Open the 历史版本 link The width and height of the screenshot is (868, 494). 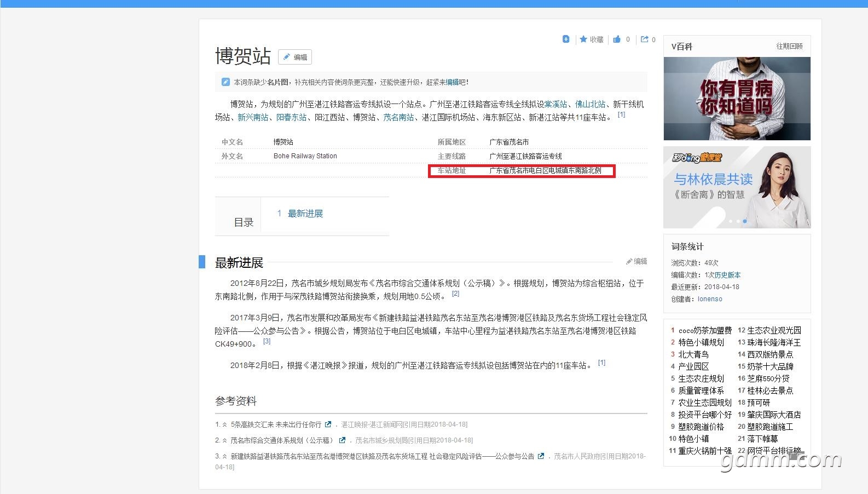point(727,275)
